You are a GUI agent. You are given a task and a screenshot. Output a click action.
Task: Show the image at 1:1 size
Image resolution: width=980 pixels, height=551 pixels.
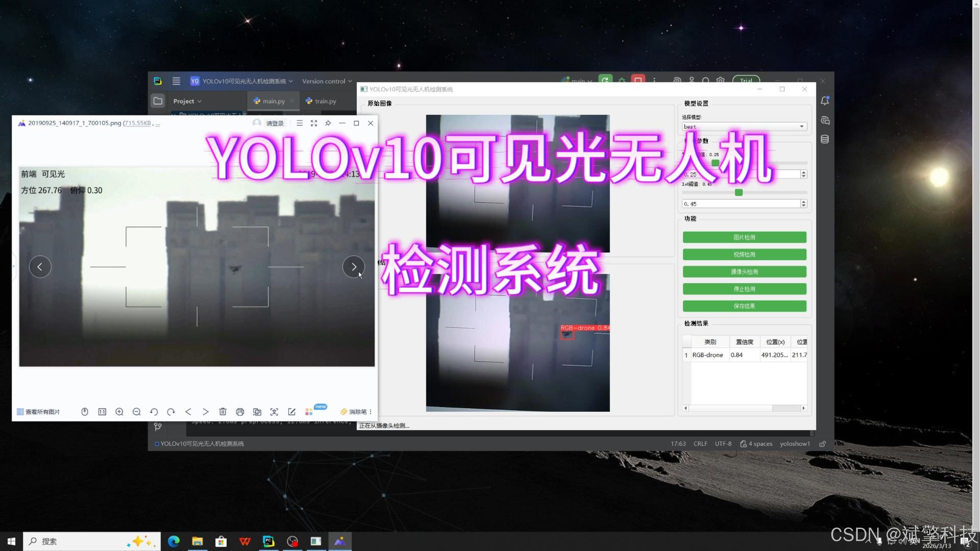102,412
